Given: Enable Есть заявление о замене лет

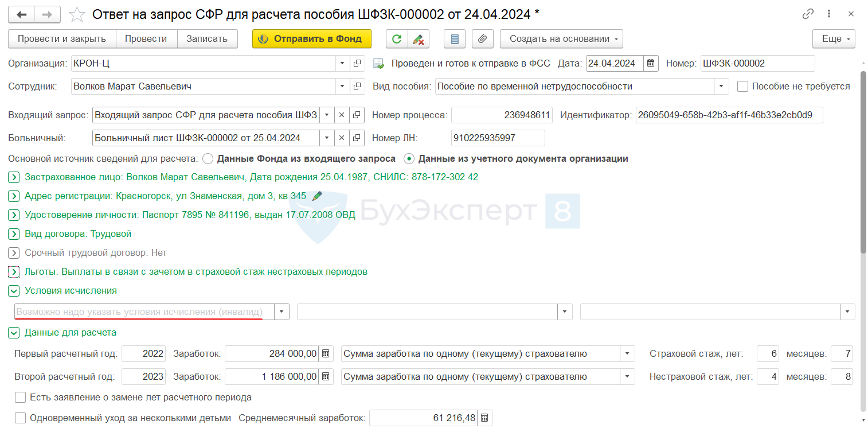Looking at the screenshot, I should tap(21, 398).
